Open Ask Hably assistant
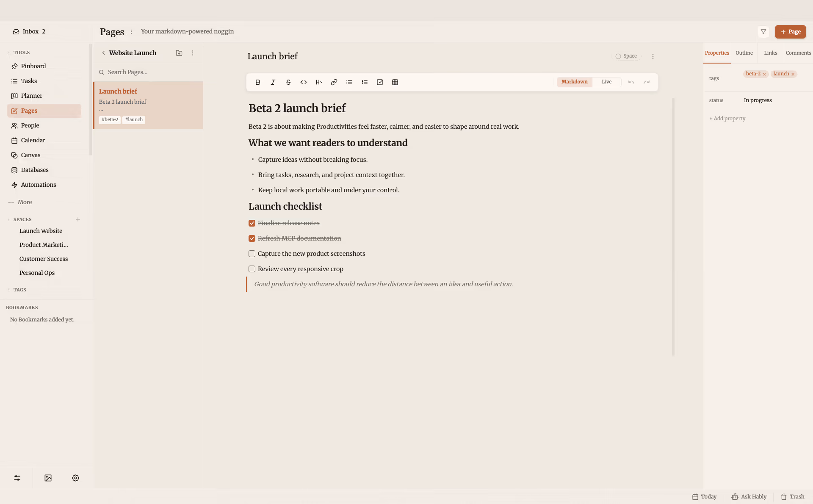 coord(749,497)
